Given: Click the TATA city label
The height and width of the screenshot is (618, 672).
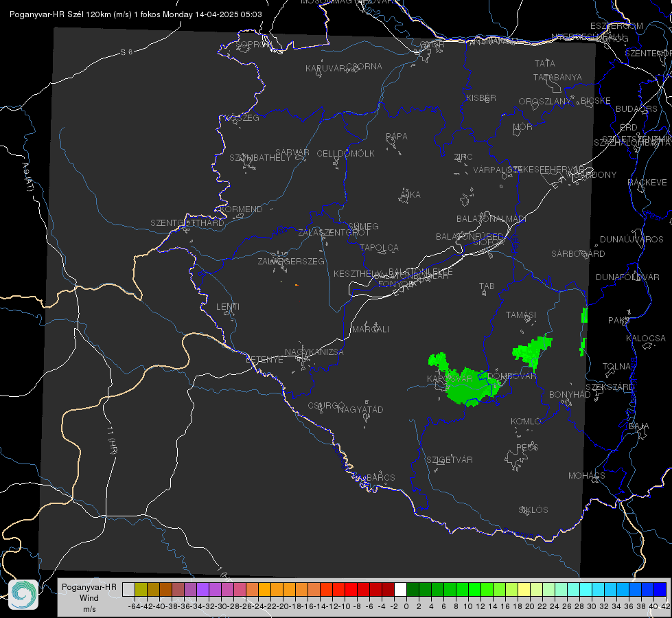Looking at the screenshot, I should 545,63.
